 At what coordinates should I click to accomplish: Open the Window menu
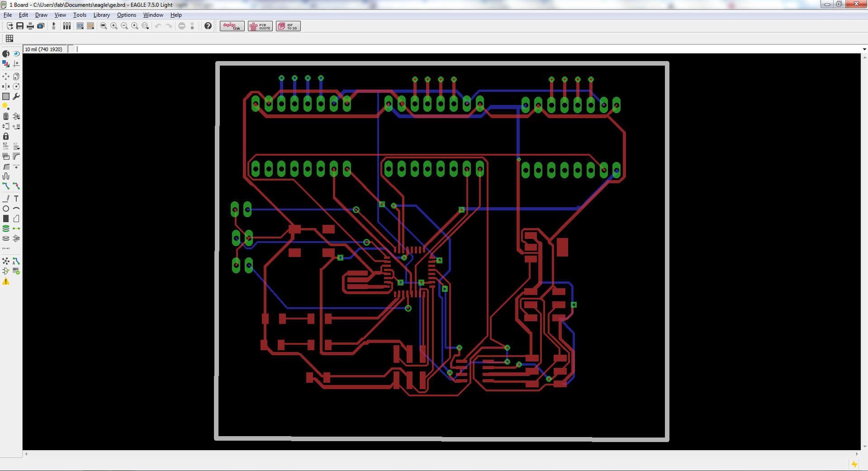153,15
